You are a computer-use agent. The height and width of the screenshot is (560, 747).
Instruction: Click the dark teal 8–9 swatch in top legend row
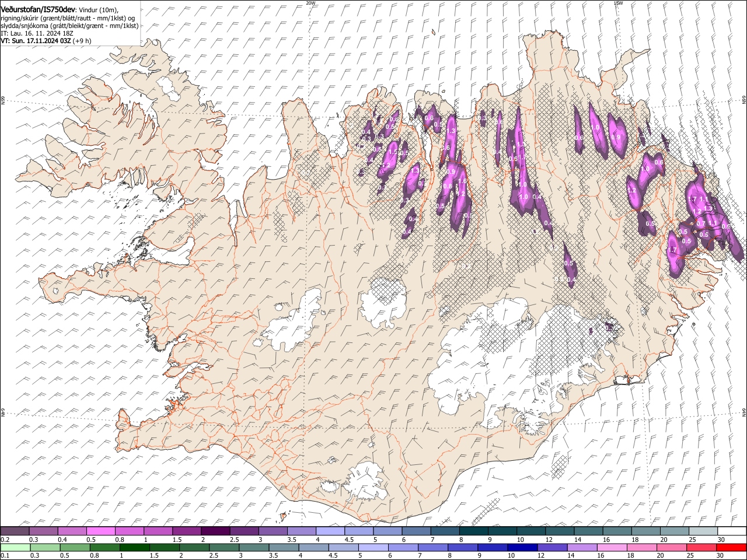click(x=474, y=531)
